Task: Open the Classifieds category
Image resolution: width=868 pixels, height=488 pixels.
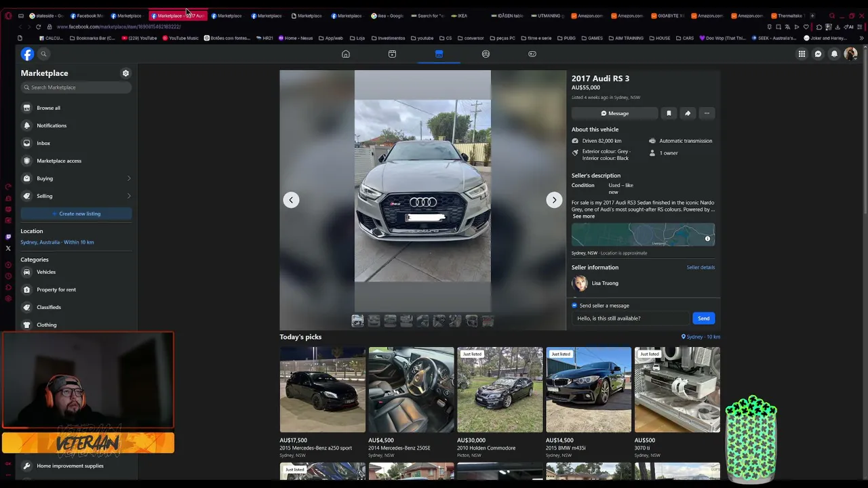Action: pyautogui.click(x=76, y=307)
